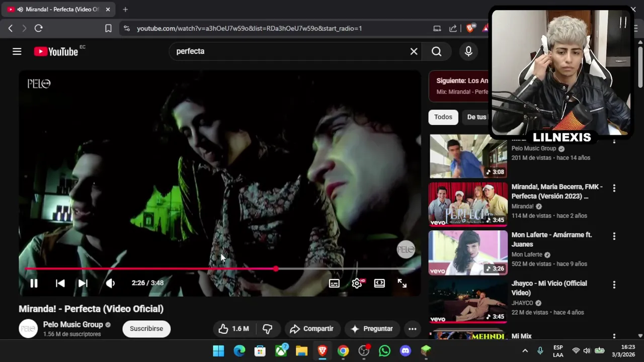
Task: Open WhatsApp from taskbar
Action: point(384,351)
